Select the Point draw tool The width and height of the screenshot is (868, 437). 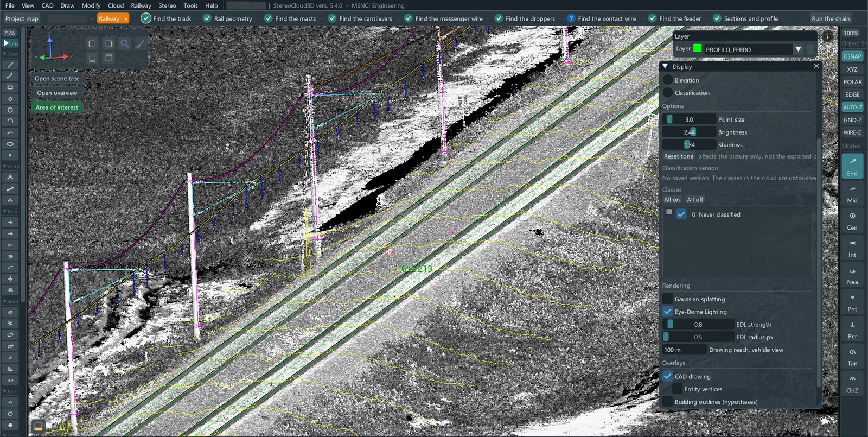10,155
